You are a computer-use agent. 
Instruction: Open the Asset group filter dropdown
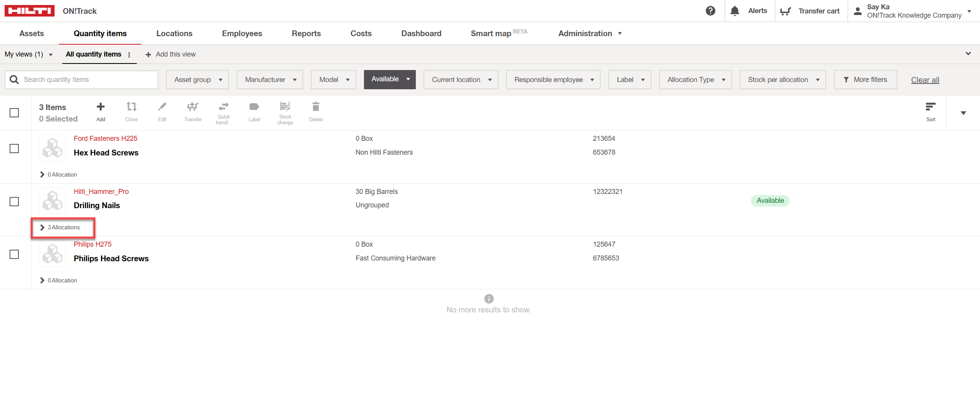pyautogui.click(x=198, y=80)
